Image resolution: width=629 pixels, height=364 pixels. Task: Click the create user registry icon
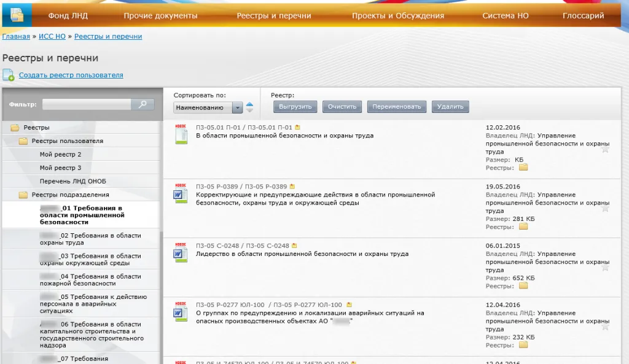pos(9,76)
